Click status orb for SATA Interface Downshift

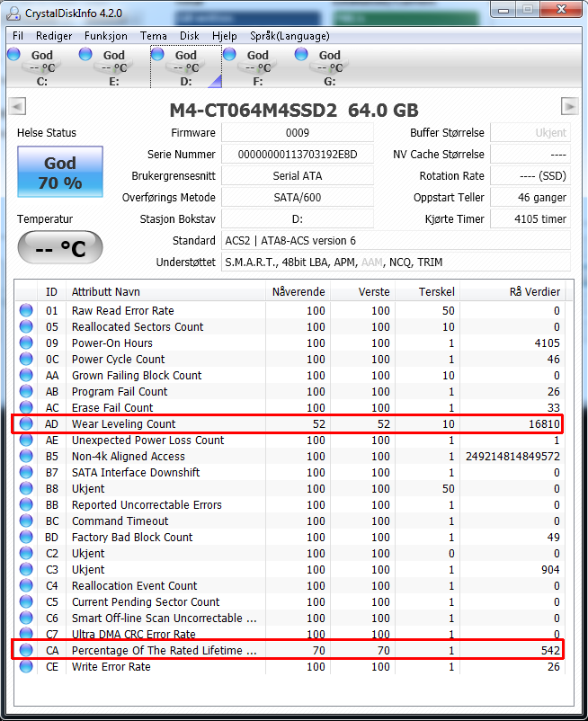pos(26,472)
